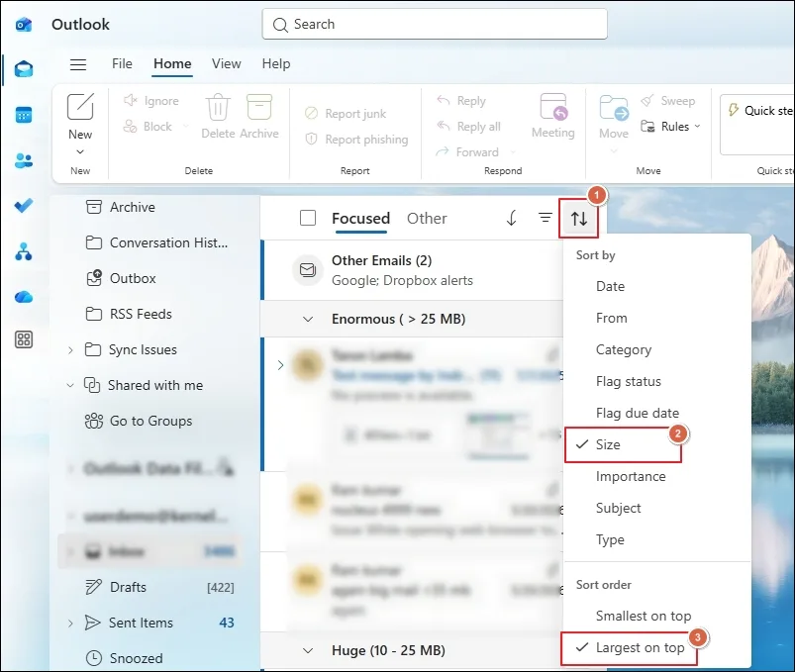The image size is (795, 672).
Task: Expand the first blurred conversation chevron
Action: pyautogui.click(x=280, y=365)
